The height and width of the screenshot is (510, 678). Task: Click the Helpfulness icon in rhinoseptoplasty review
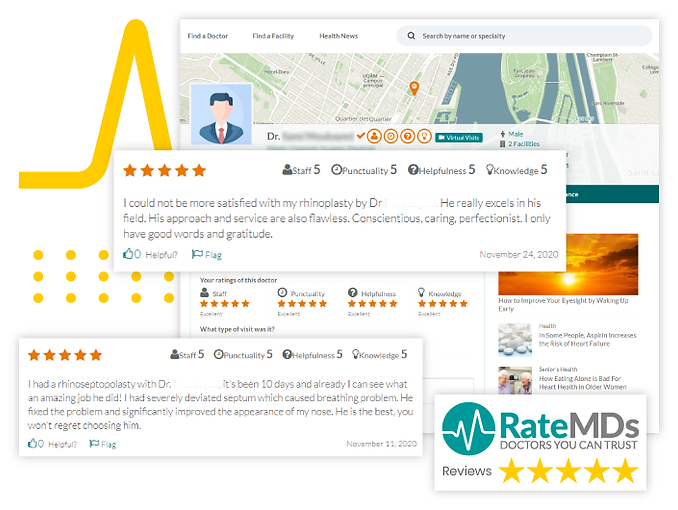coord(287,354)
